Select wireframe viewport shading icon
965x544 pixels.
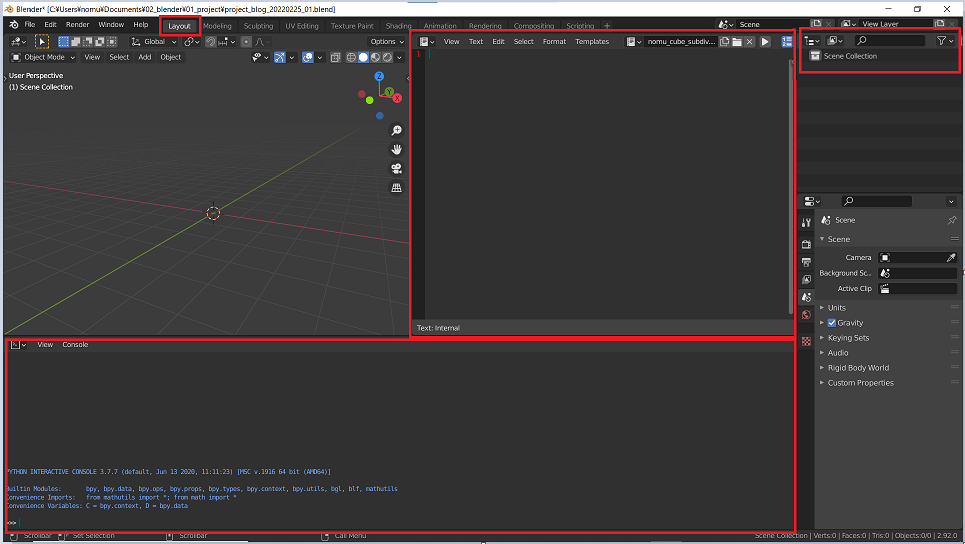tap(351, 57)
